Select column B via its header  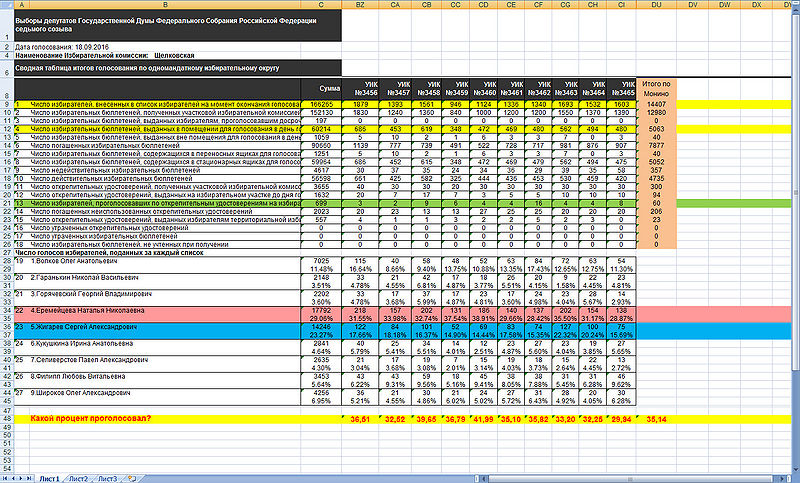pyautogui.click(x=165, y=5)
